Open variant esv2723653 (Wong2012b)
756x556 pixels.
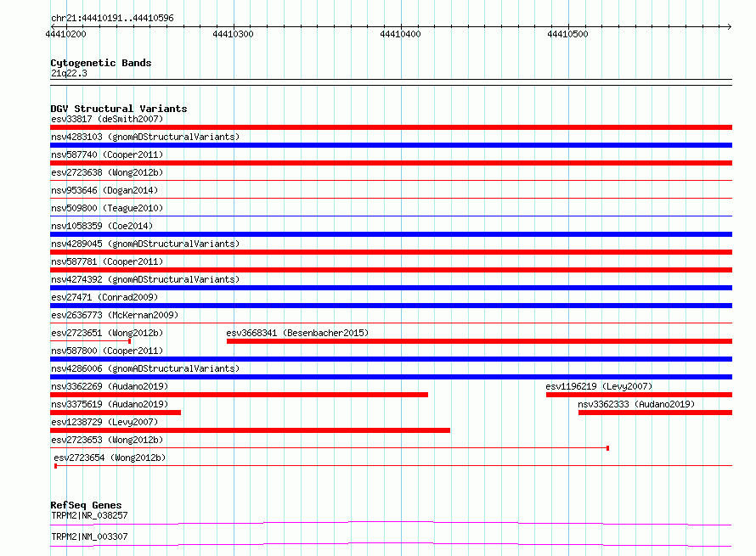tap(107, 440)
